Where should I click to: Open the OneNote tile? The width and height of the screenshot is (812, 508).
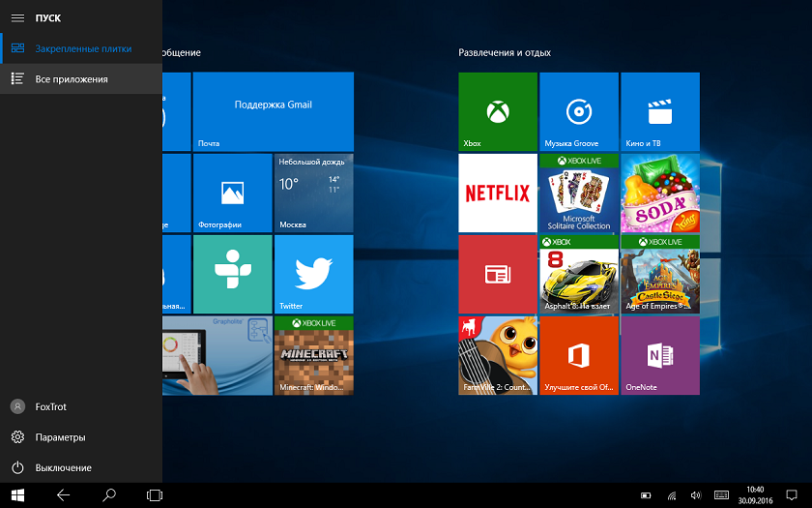(659, 355)
